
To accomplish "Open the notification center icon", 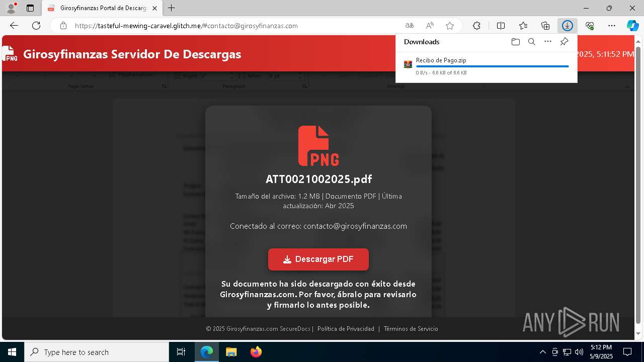I will (627, 352).
